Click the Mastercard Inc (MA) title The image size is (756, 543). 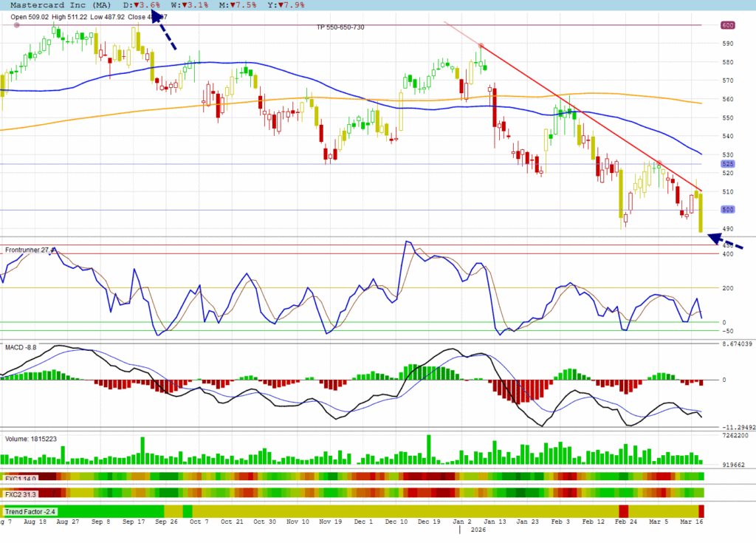(x=61, y=5)
